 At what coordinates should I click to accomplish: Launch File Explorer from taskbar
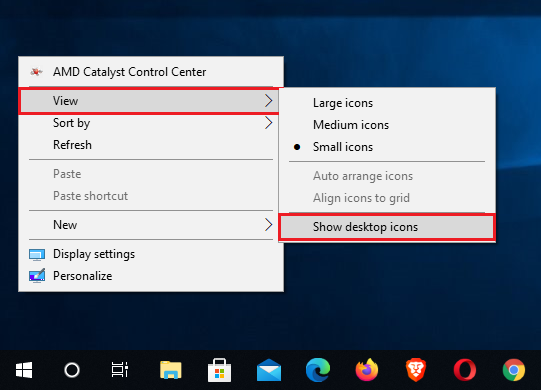click(170, 370)
